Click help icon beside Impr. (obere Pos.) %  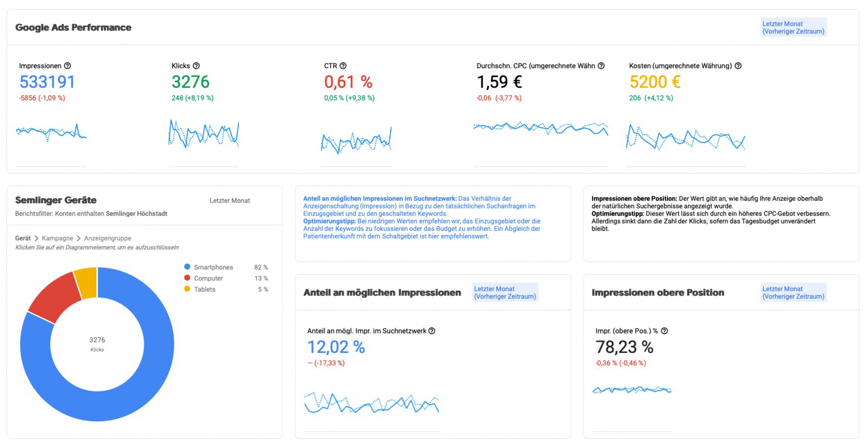(x=665, y=331)
